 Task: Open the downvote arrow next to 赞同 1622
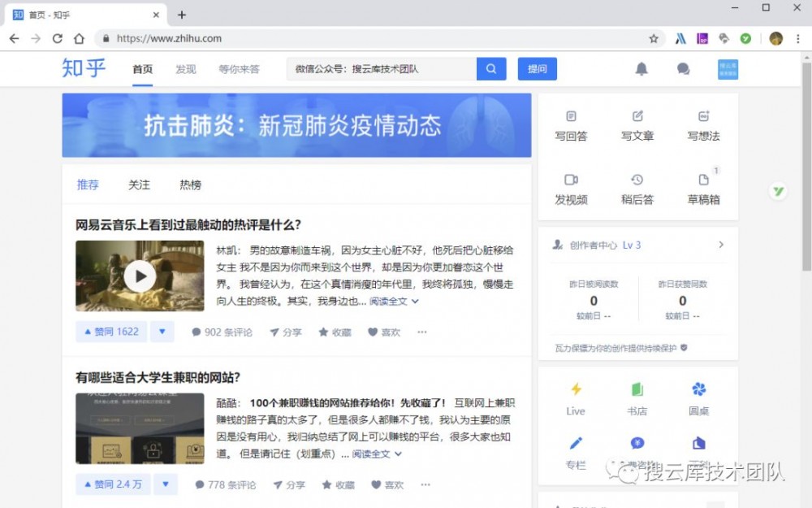[x=162, y=331]
